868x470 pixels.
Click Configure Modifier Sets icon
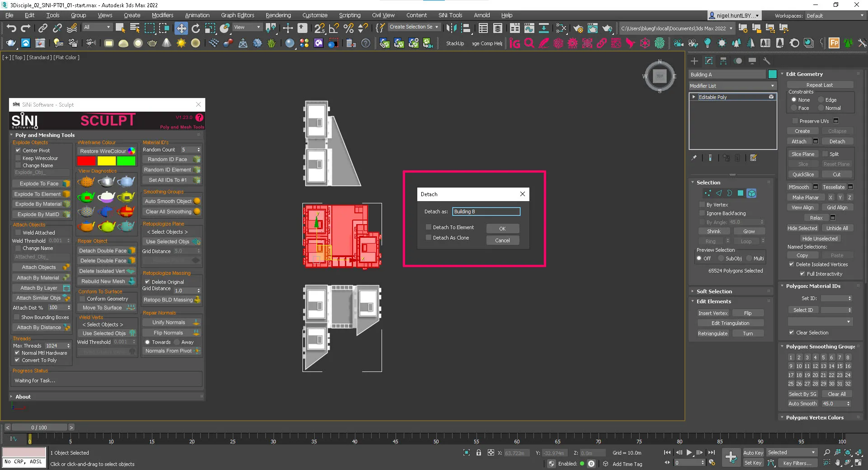[x=753, y=158]
